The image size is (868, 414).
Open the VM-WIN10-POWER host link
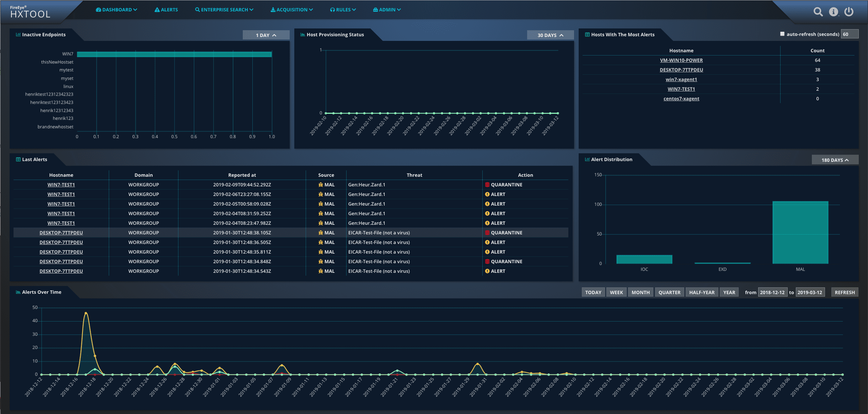pyautogui.click(x=681, y=60)
